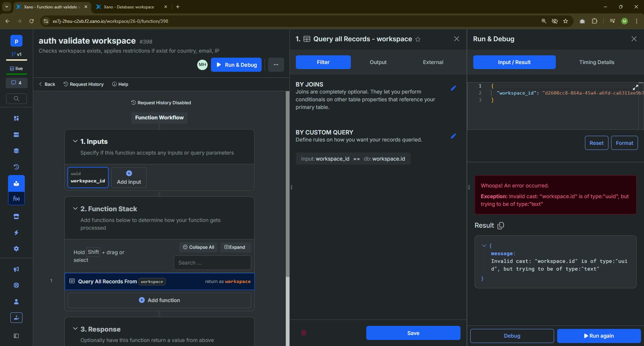
Task: Click Add function
Action: pos(159,300)
